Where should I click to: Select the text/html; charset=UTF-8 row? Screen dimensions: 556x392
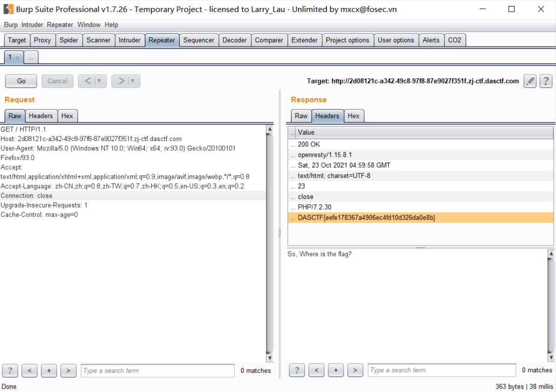(x=420, y=176)
